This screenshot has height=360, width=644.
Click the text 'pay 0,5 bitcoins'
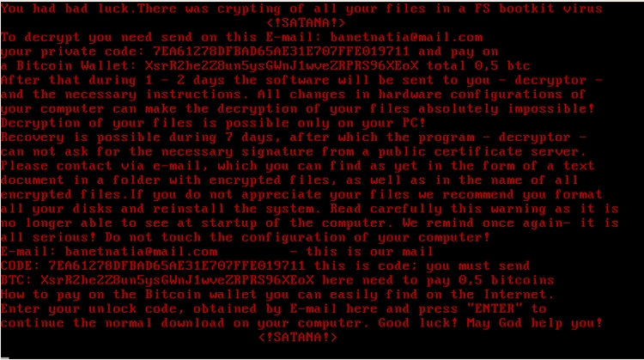(491, 280)
